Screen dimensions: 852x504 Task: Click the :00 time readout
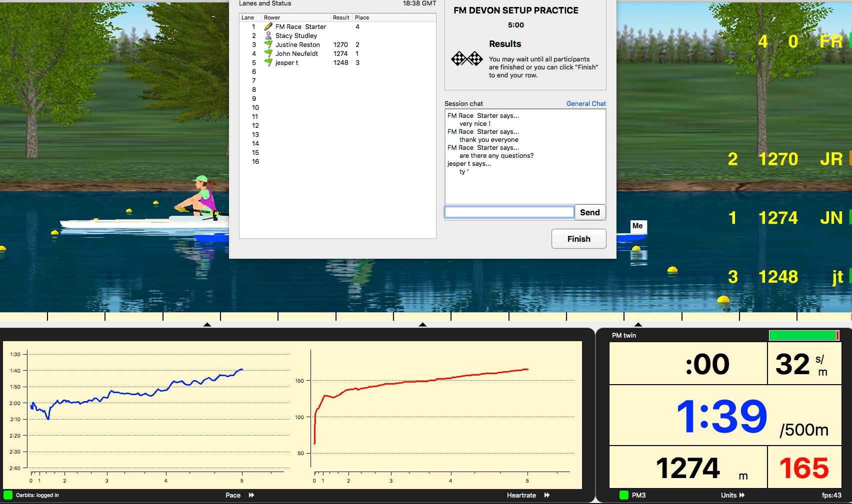[688, 364]
